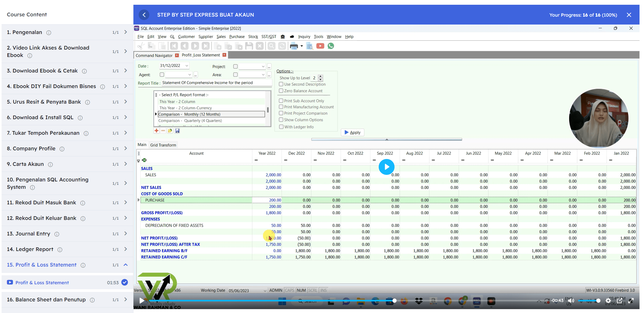Expand the 13. Journal Entry section
The image size is (644, 313).
click(126, 234)
